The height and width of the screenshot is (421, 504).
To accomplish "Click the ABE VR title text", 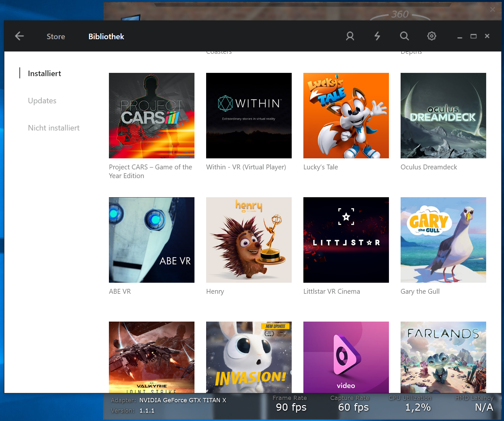I will click(120, 291).
